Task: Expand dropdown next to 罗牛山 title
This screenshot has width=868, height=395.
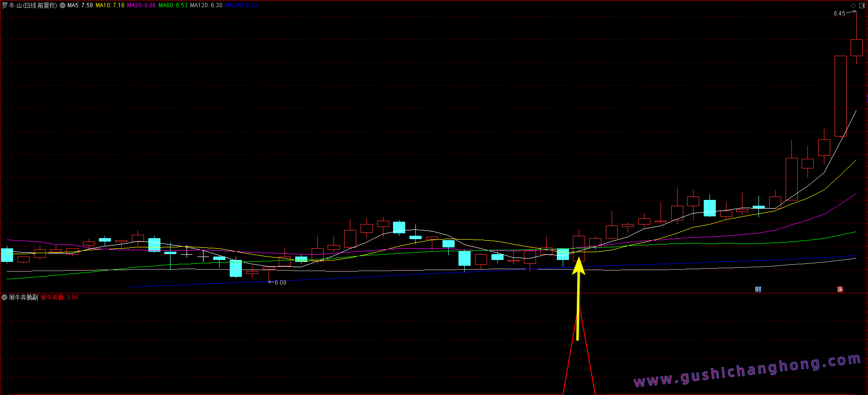Action: 63,5
